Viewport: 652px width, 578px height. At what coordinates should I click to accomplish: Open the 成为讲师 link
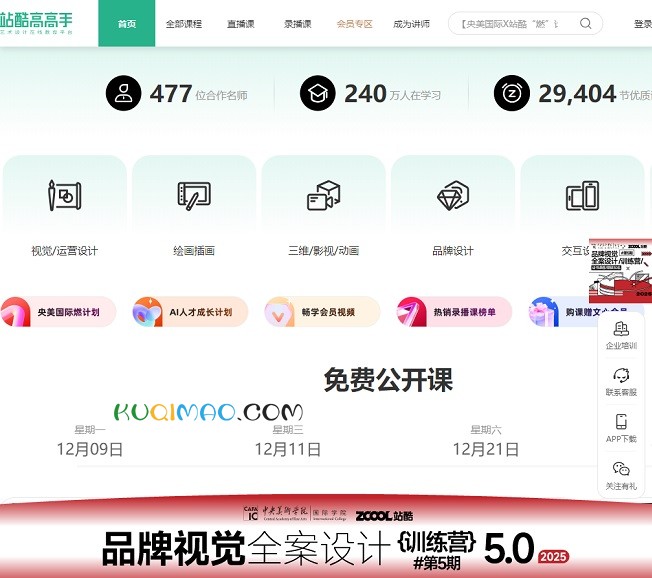411,24
